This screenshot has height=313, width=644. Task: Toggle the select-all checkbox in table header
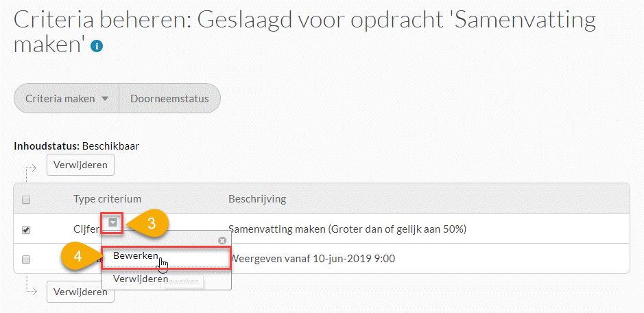26,200
